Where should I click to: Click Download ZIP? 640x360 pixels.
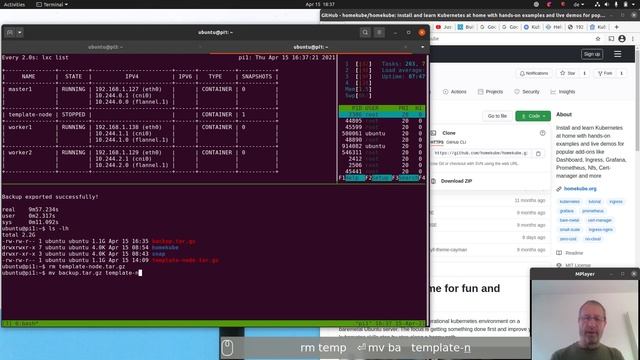(x=456, y=181)
